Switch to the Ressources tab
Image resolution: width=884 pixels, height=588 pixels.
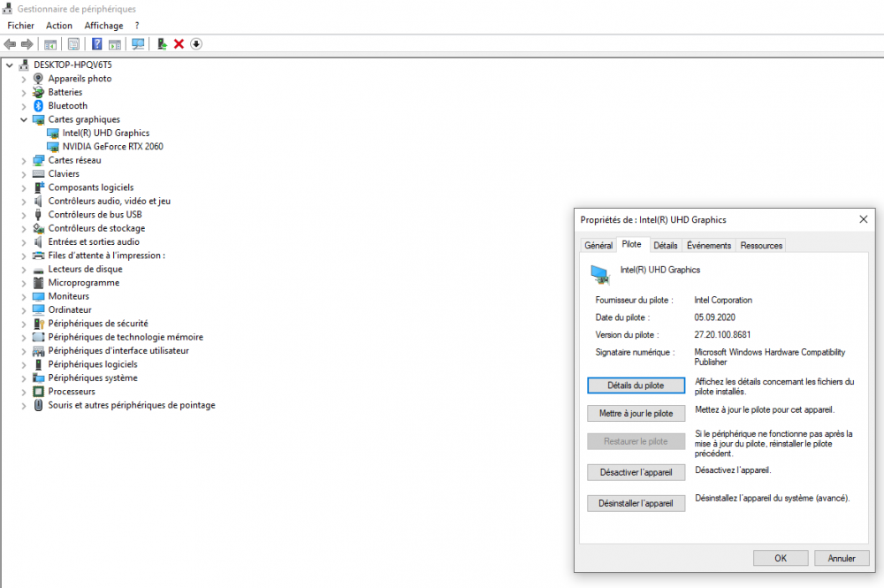pyautogui.click(x=761, y=245)
